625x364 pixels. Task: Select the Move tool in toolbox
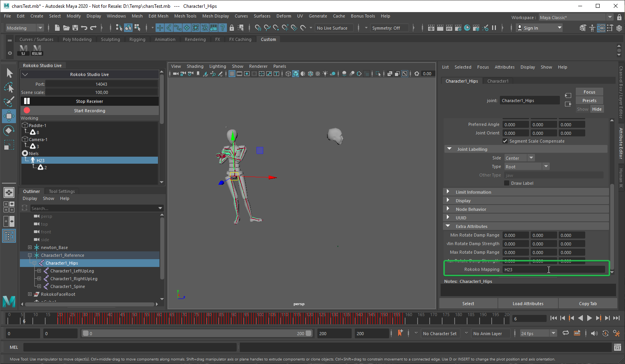pos(9,116)
